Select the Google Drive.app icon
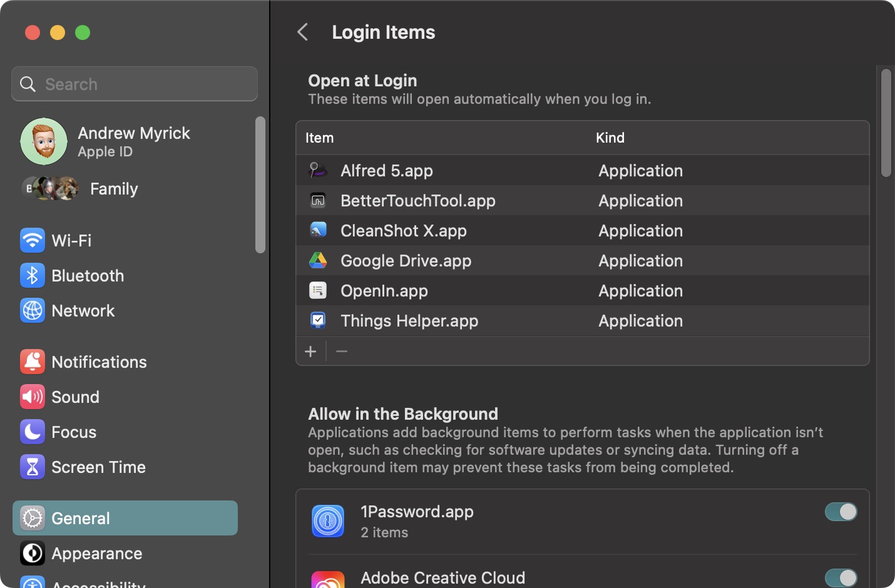 pos(318,260)
